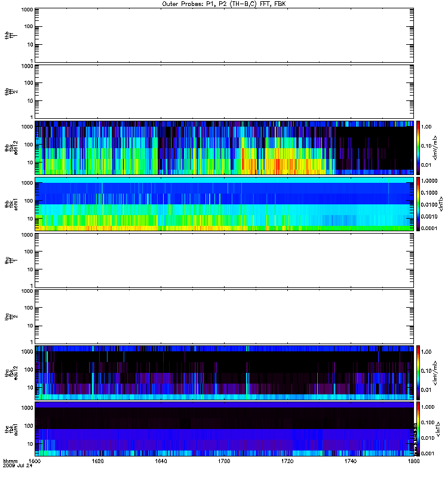Click the '<|mV/m|>' unit beside thc edc12
The height and width of the screenshot is (478, 448).
435,373
